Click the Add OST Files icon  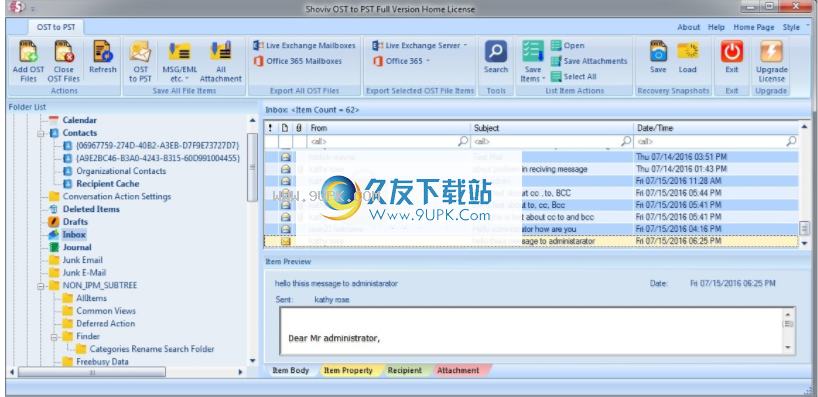(x=28, y=52)
